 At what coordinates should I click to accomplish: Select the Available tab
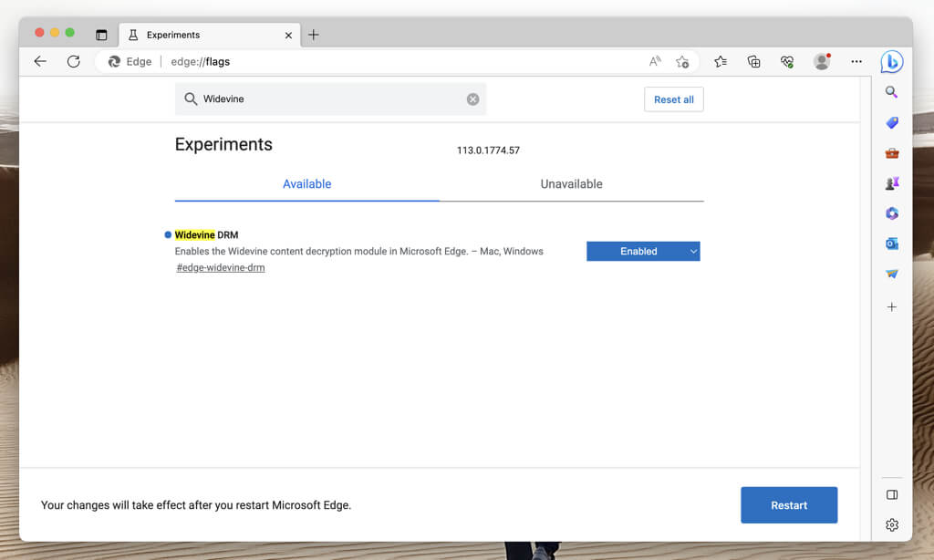306,184
